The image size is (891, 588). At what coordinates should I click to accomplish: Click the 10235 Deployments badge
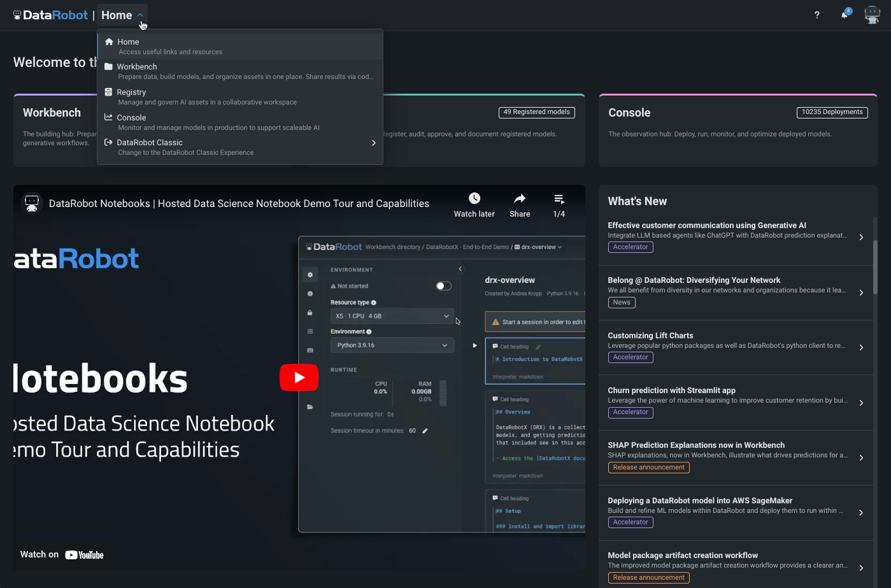click(832, 112)
